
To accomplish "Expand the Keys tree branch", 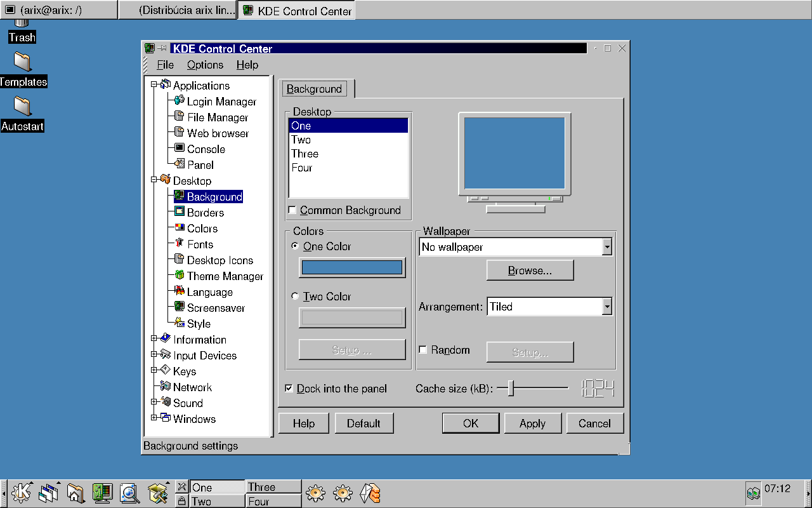I will pyautogui.click(x=154, y=371).
